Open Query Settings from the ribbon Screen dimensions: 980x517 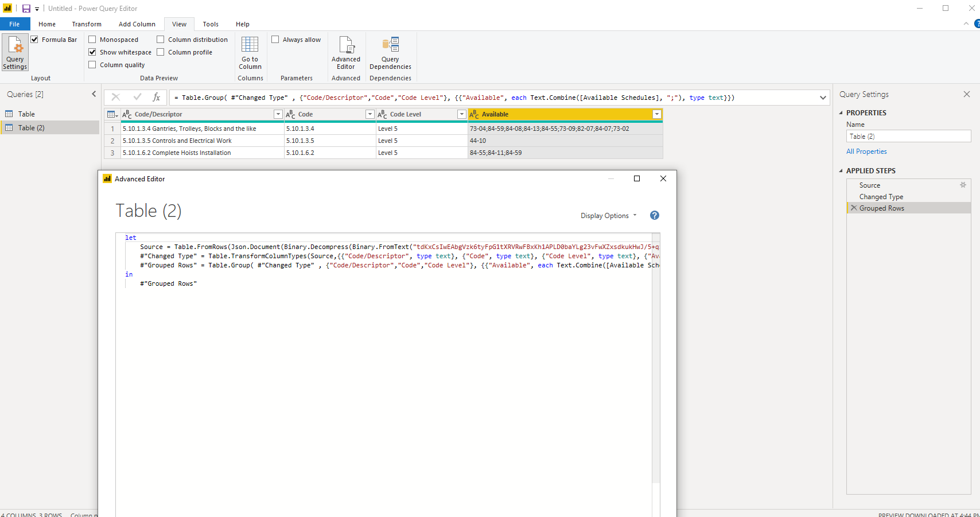coord(15,52)
